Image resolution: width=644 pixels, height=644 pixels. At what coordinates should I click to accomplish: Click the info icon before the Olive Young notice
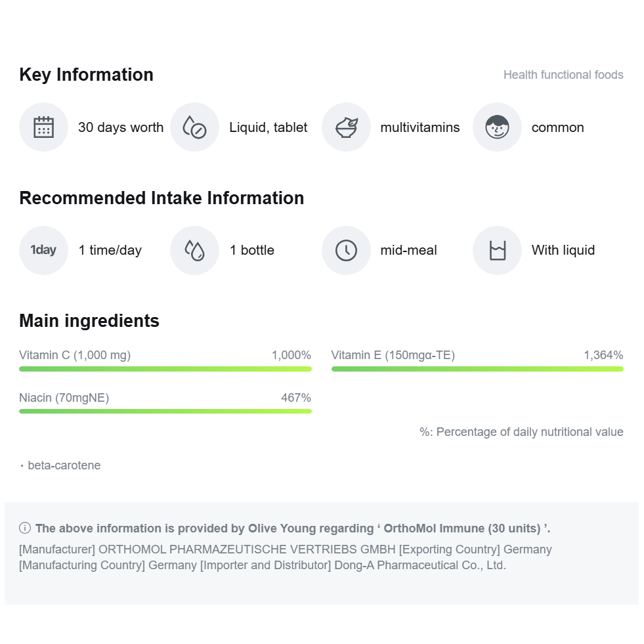tap(25, 528)
